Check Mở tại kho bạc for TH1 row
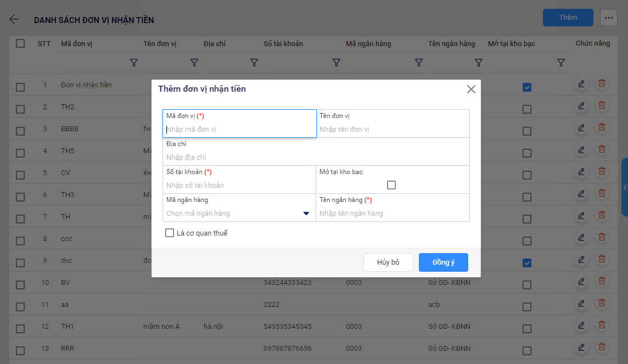Viewport: 628px width, 364px height. (527, 329)
